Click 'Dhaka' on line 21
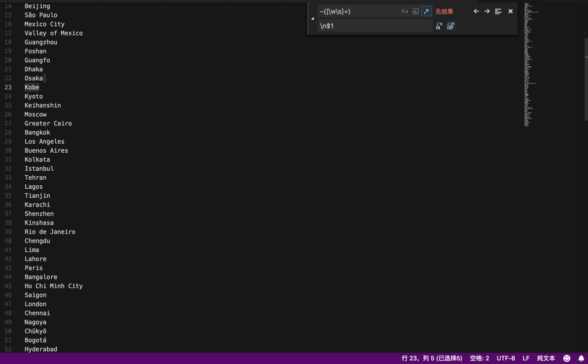588x364 pixels. click(34, 69)
